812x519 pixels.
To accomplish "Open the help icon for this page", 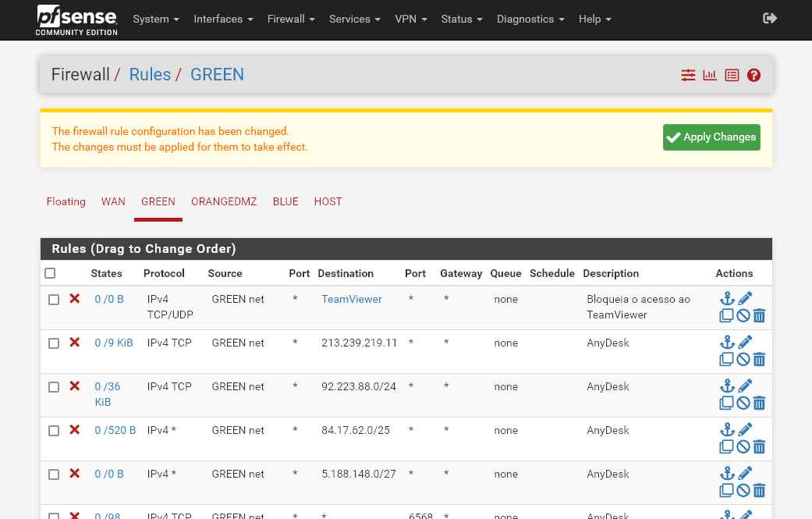I will (x=753, y=75).
